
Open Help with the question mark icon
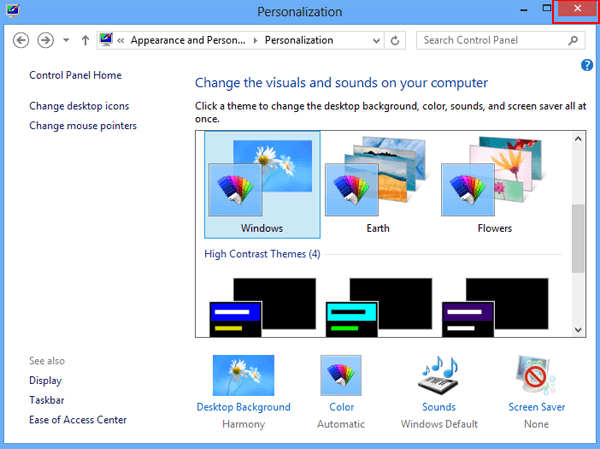[587, 65]
